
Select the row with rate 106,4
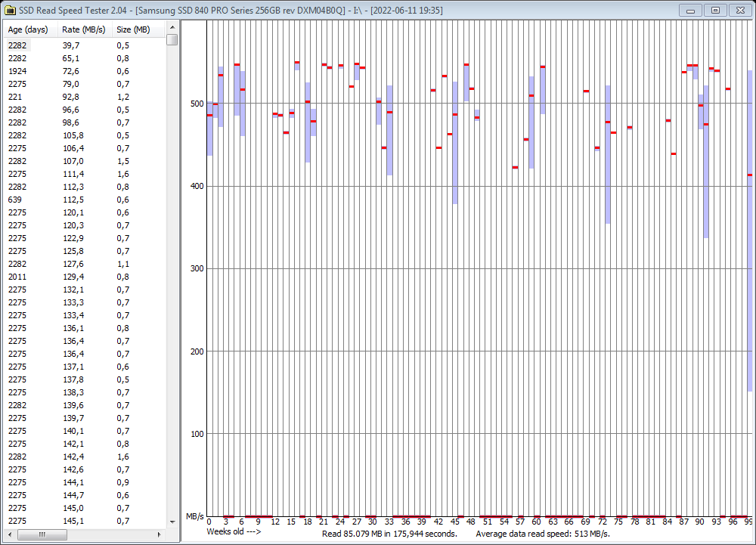[85, 148]
